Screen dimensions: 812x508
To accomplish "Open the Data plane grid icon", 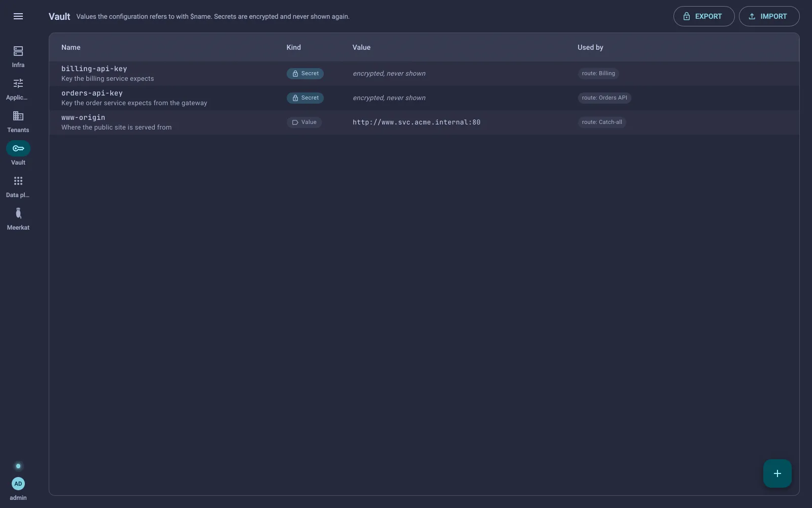I will (x=18, y=181).
